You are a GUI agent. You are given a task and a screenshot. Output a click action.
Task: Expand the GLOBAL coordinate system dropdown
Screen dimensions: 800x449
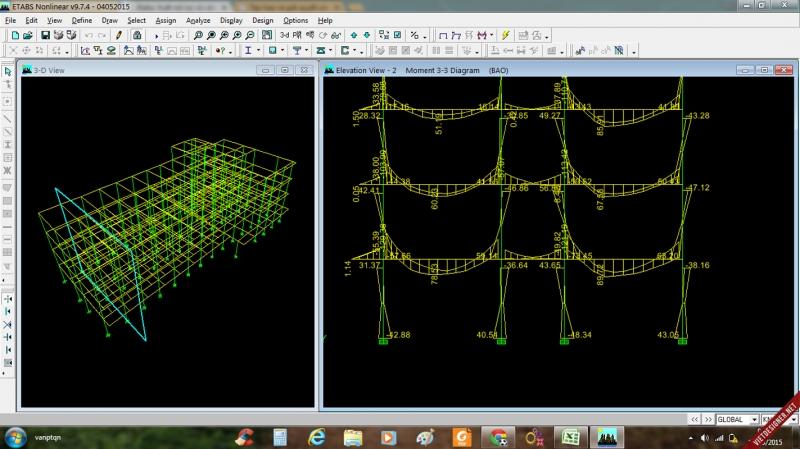click(x=753, y=419)
